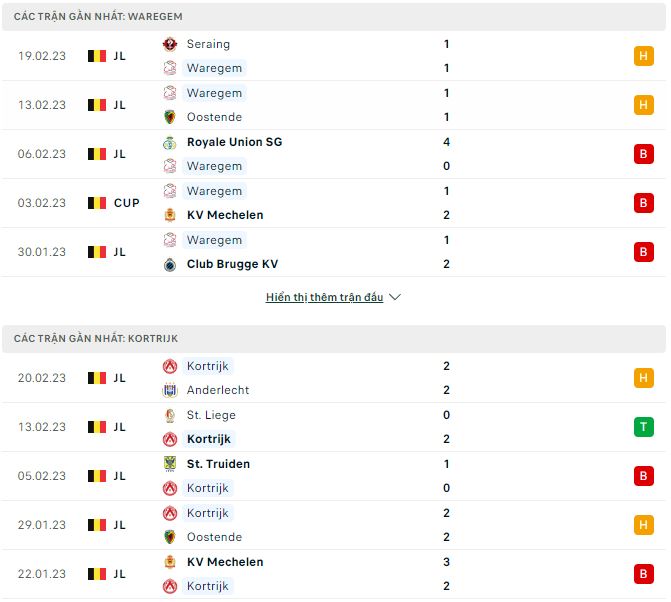Viewport: 671px width, 602px height.
Task: Click the Belgian flag beside the CUP match
Action: (x=97, y=203)
